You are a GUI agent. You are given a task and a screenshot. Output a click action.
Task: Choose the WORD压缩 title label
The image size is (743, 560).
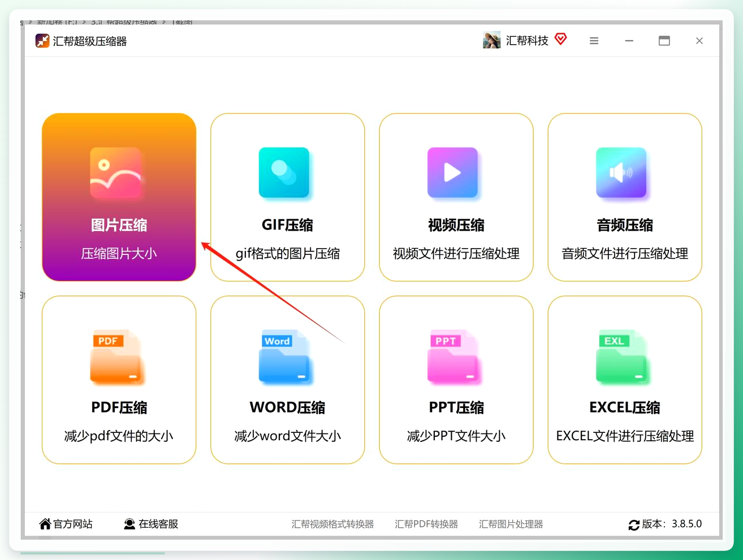click(287, 407)
